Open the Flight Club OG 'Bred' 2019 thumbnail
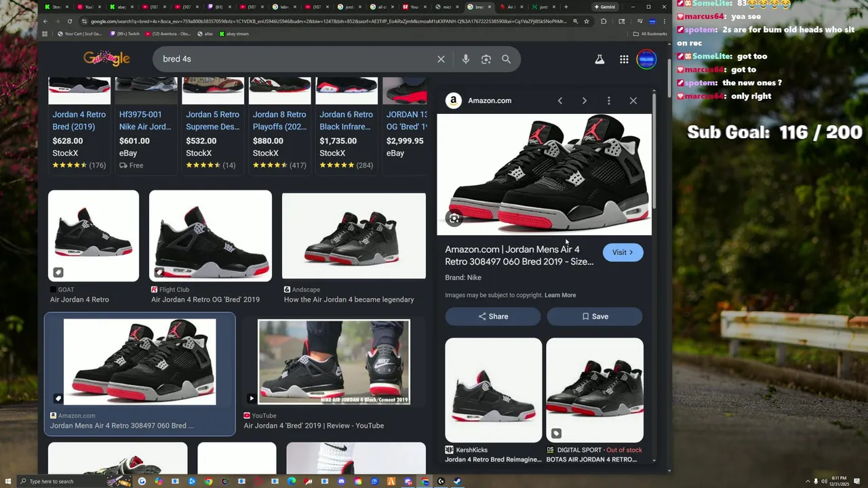 (210, 236)
